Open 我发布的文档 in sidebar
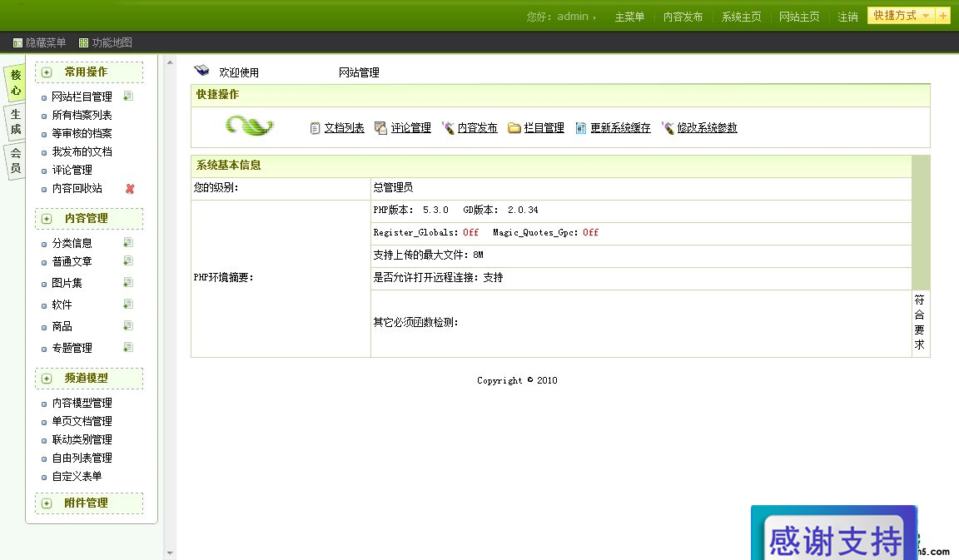959x560 pixels. pyautogui.click(x=82, y=151)
